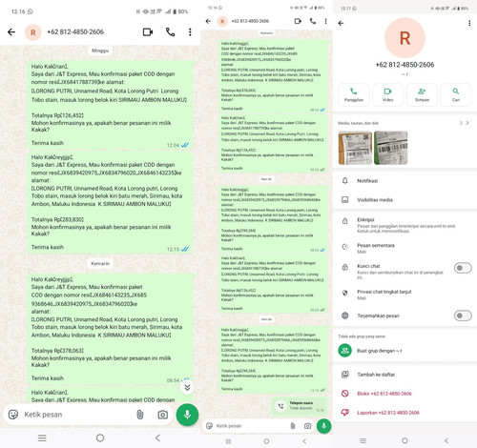Image resolution: width=477 pixels, height=448 pixels.
Task: Open emoji picker in left chat input
Action: click(13, 415)
